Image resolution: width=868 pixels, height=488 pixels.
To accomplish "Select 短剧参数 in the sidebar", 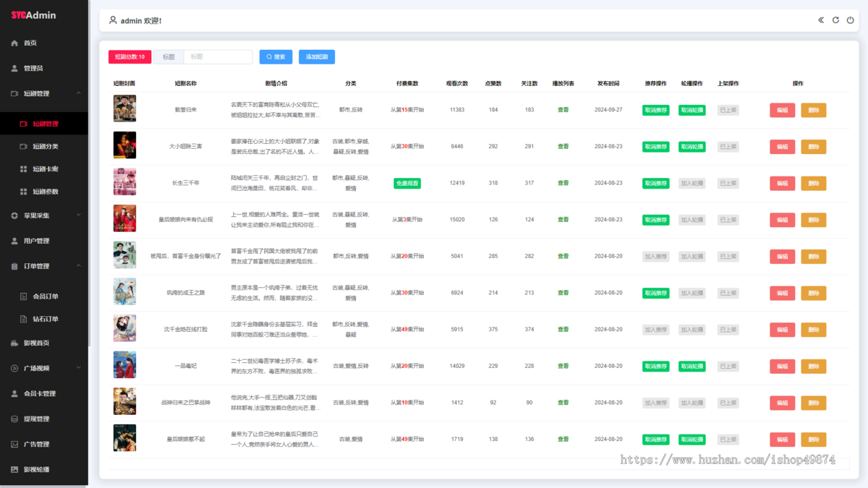I will [x=44, y=192].
